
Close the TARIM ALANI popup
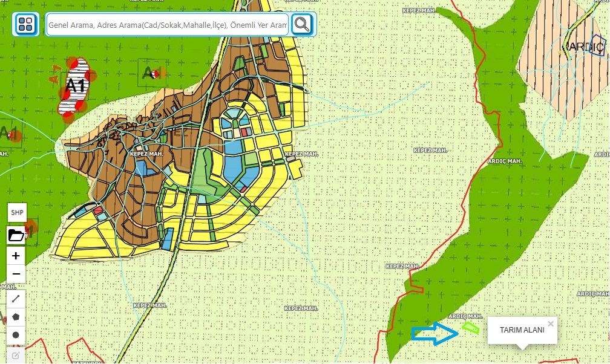(551, 323)
